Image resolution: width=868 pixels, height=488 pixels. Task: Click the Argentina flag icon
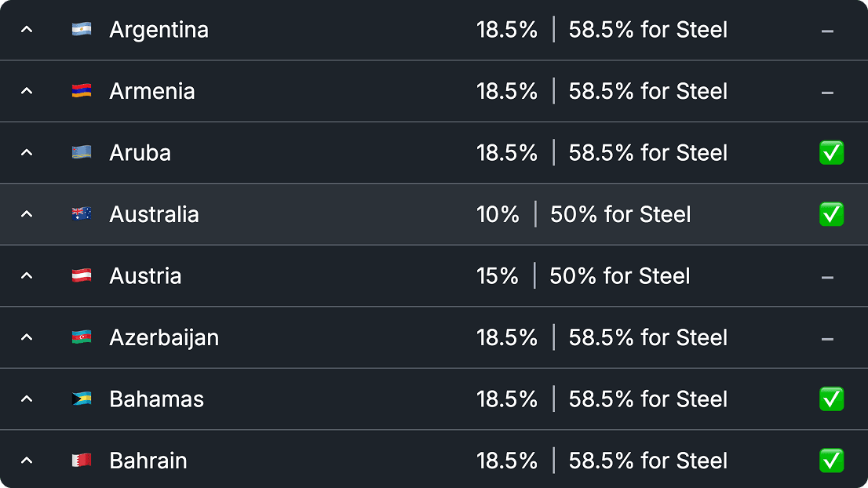coord(82,29)
